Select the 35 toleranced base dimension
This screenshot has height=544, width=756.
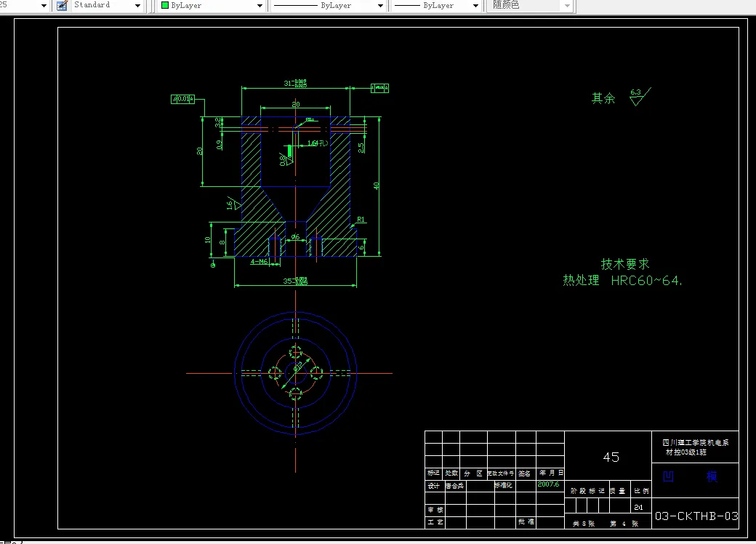click(295, 281)
